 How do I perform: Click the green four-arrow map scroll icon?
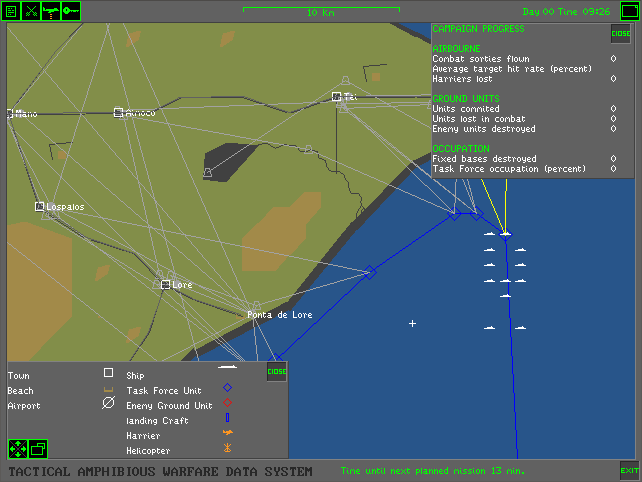[x=18, y=448]
